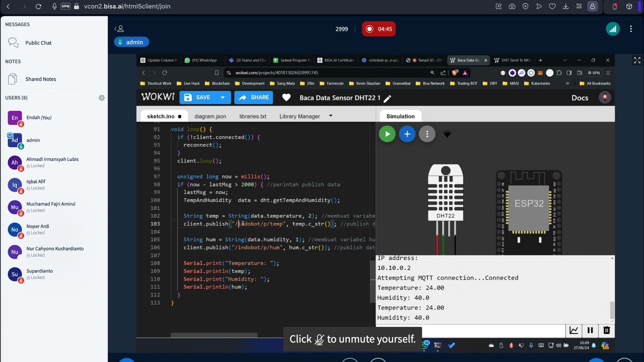Stop the red recording indicator
Image resolution: width=644 pixels, height=362 pixels.
379,29
